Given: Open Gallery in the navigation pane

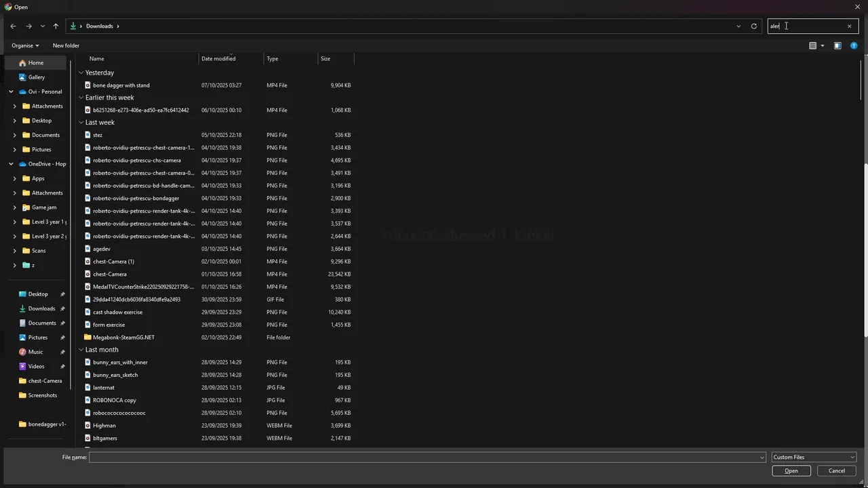Looking at the screenshot, I should point(37,77).
